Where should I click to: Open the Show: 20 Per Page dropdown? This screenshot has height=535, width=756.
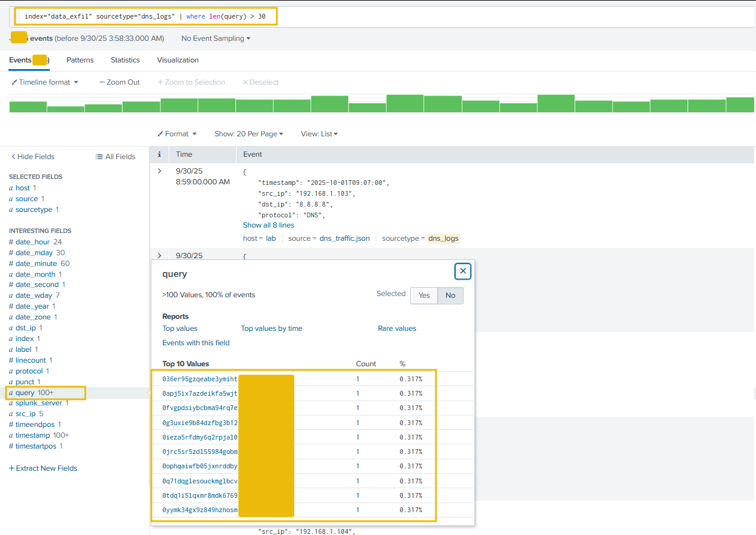tap(249, 134)
